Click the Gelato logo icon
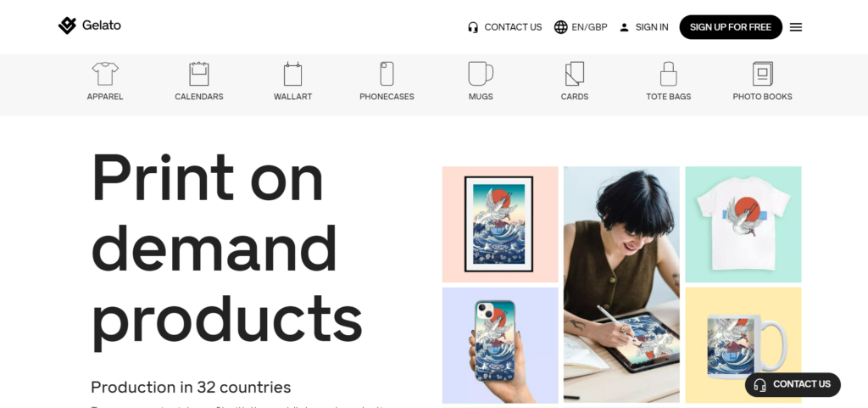 pos(67,25)
